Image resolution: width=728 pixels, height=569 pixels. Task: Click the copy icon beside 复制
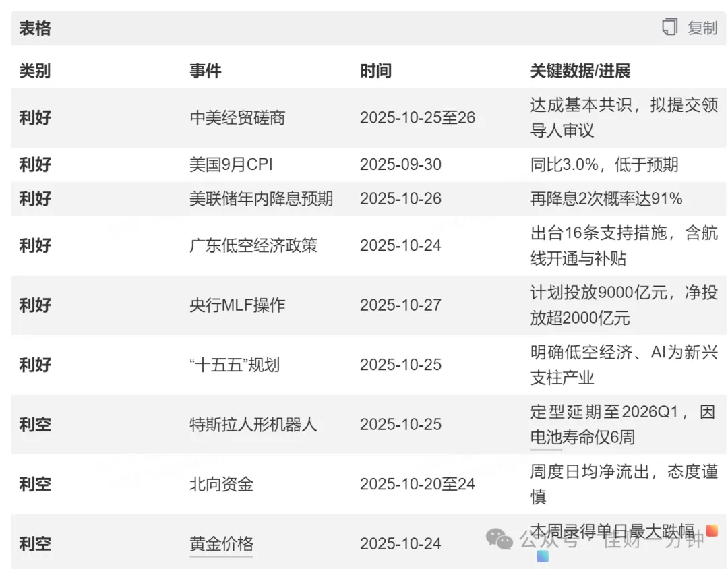tap(669, 27)
